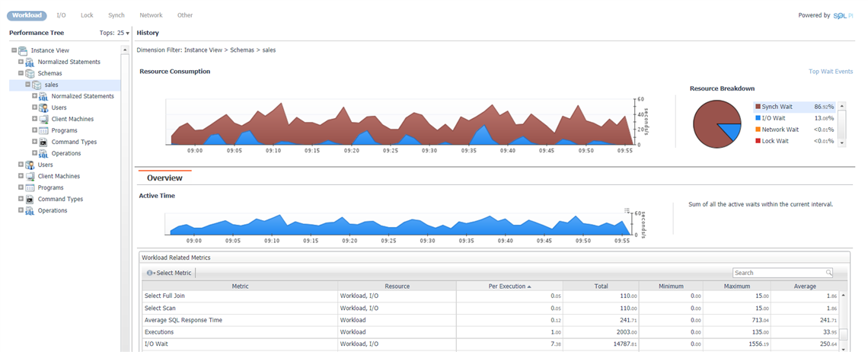Open the Overview tab

[x=164, y=178]
